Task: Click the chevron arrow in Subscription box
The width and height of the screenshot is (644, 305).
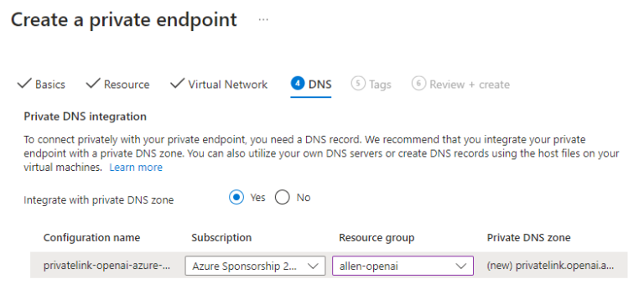Action: [313, 266]
